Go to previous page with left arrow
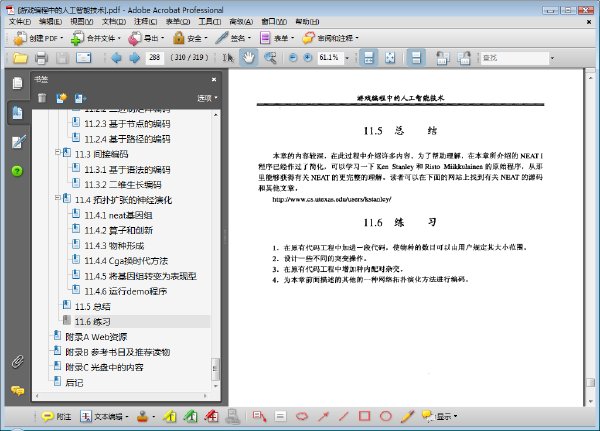600x431 pixels. pyautogui.click(x=116, y=58)
